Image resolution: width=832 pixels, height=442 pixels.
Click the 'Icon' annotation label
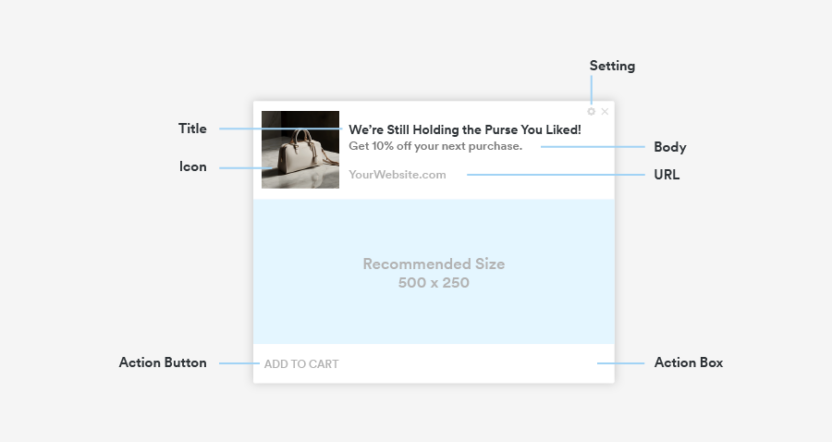tap(193, 167)
